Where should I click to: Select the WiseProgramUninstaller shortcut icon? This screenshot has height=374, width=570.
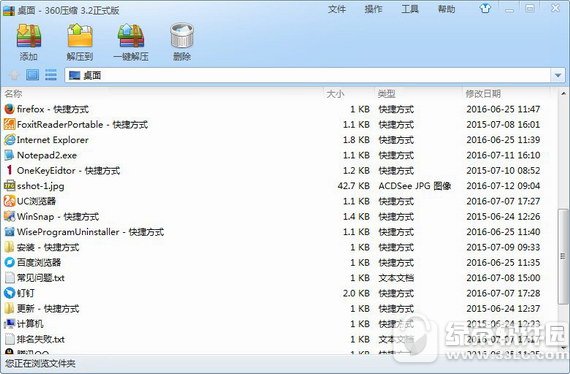tap(9, 232)
